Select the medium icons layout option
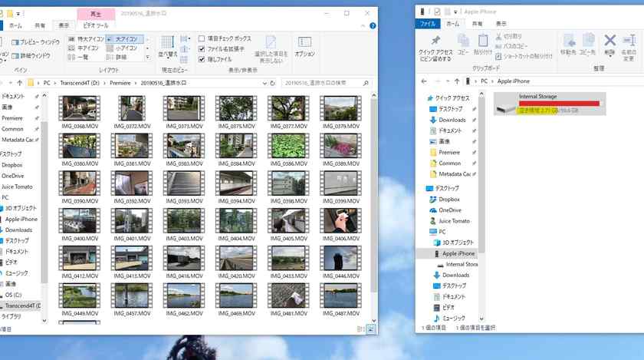 84,48
